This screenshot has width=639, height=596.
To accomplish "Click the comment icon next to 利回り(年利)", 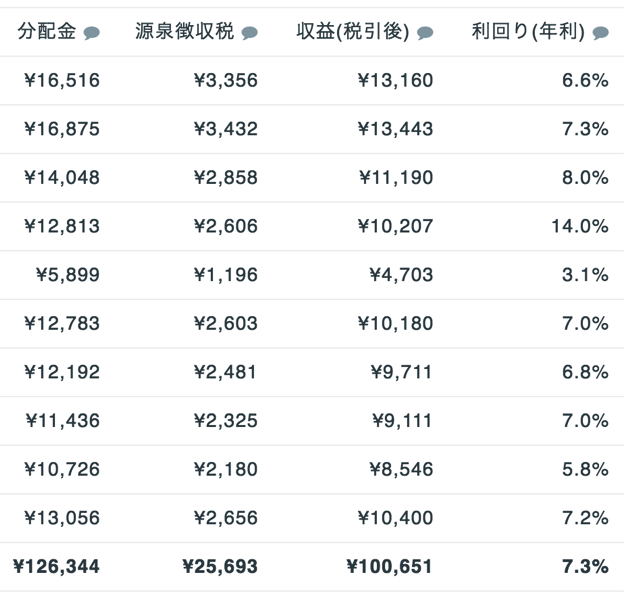I will click(601, 33).
